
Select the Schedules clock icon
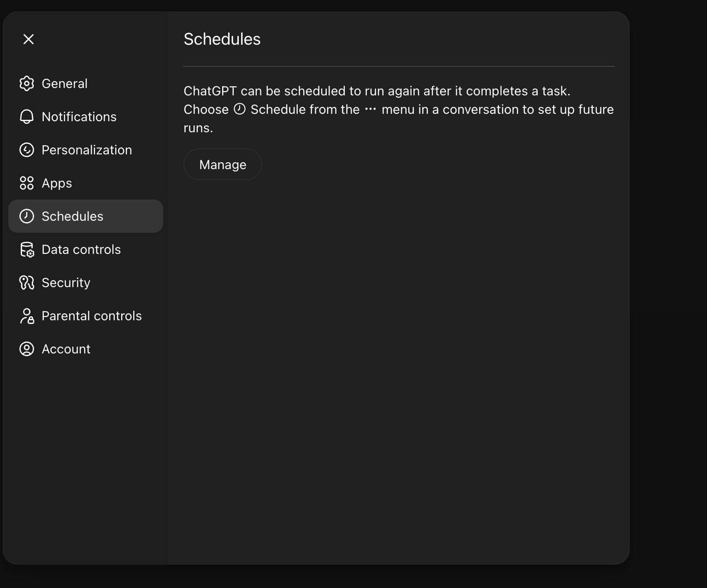[x=27, y=216]
